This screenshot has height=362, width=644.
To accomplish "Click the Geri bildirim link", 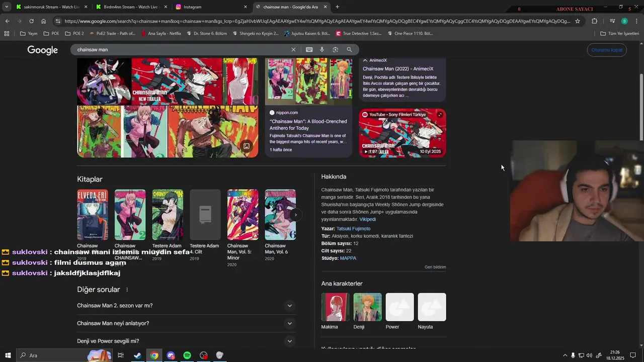I will tap(435, 267).
